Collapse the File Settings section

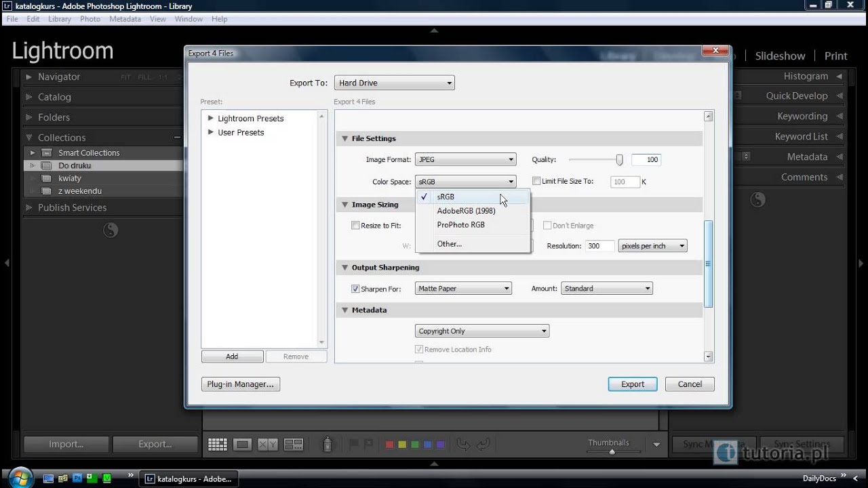point(344,138)
